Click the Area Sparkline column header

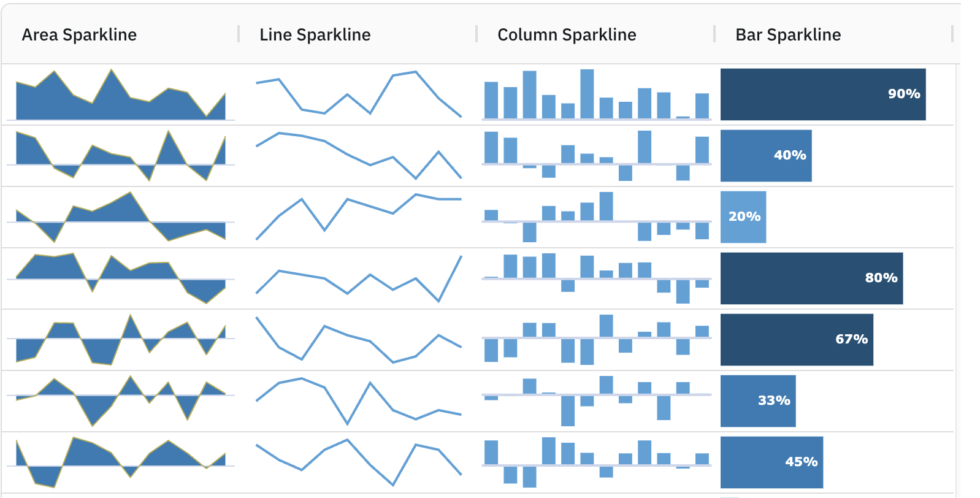point(79,35)
